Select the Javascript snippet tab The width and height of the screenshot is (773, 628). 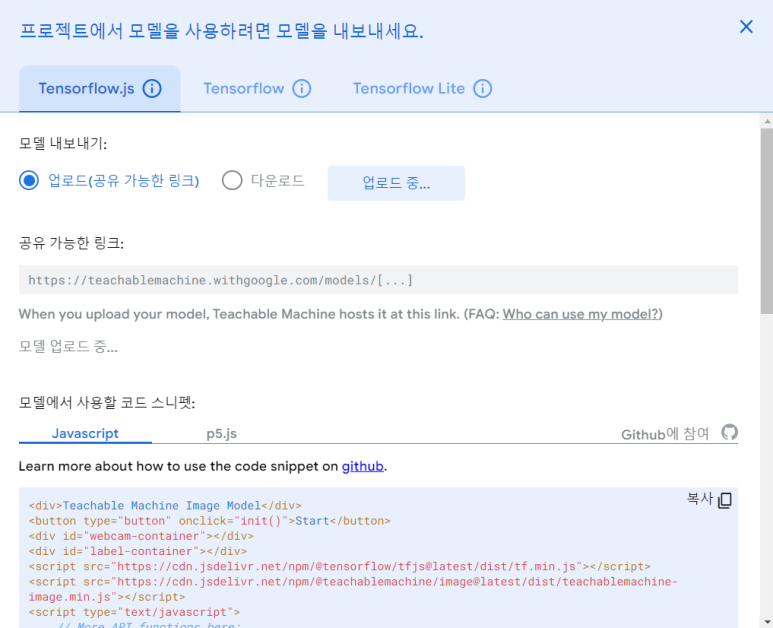click(85, 433)
